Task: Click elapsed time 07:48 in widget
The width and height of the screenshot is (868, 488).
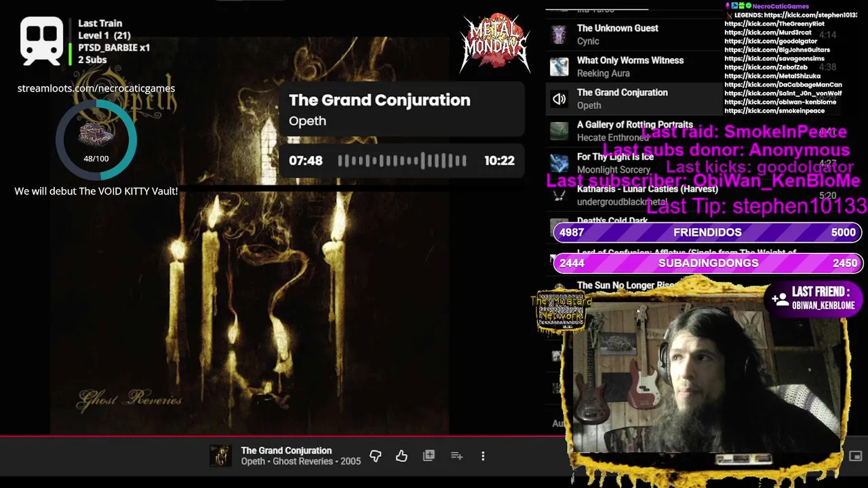Action: point(306,161)
